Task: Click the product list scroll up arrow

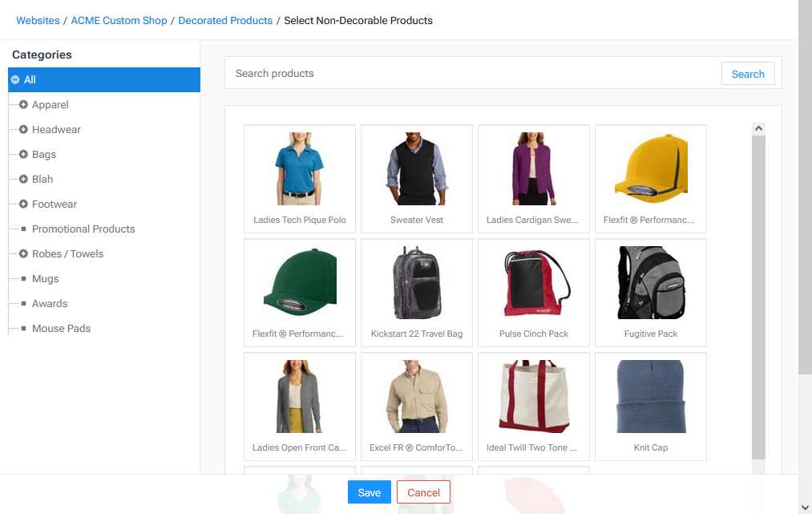Action: coord(758,128)
